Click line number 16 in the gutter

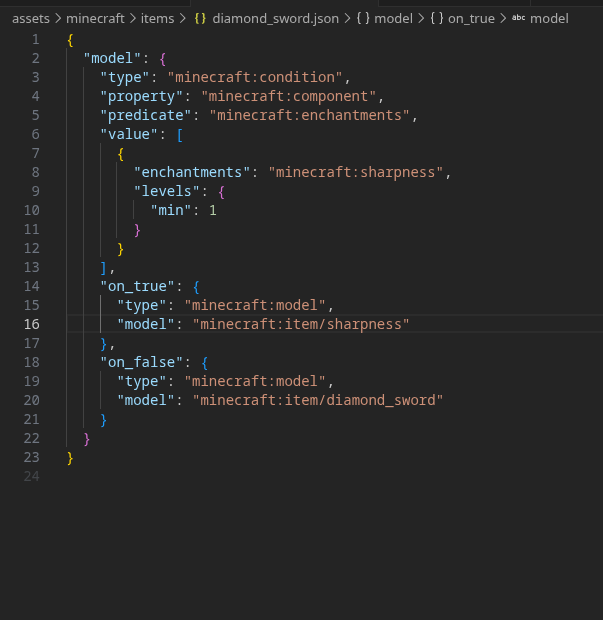coord(31,324)
